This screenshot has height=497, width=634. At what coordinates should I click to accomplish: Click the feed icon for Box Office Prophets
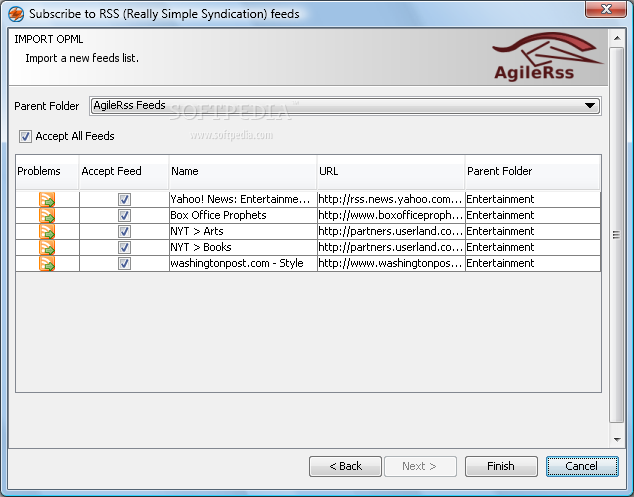click(x=47, y=216)
